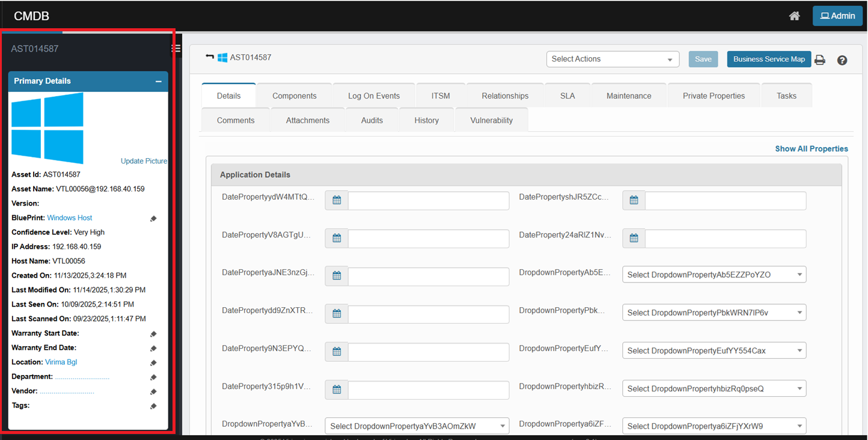Click the Update Picture link
The height and width of the screenshot is (440, 868).
pyautogui.click(x=144, y=161)
